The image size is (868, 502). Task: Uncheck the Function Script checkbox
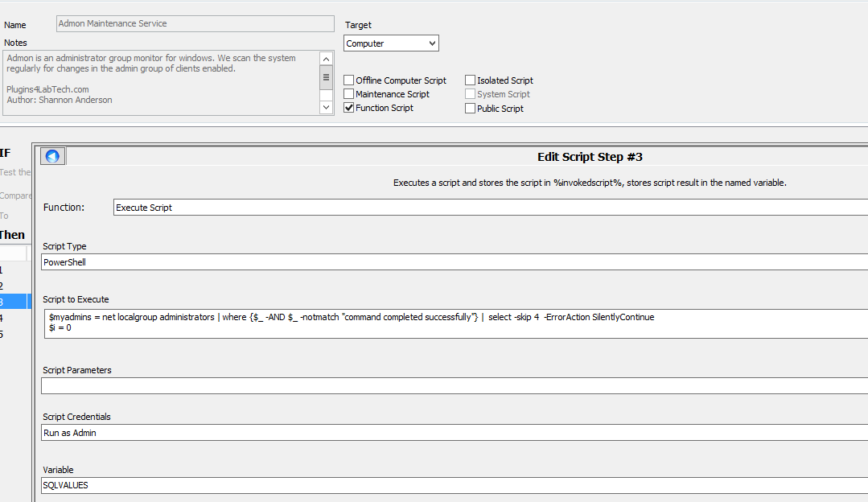pyautogui.click(x=349, y=108)
